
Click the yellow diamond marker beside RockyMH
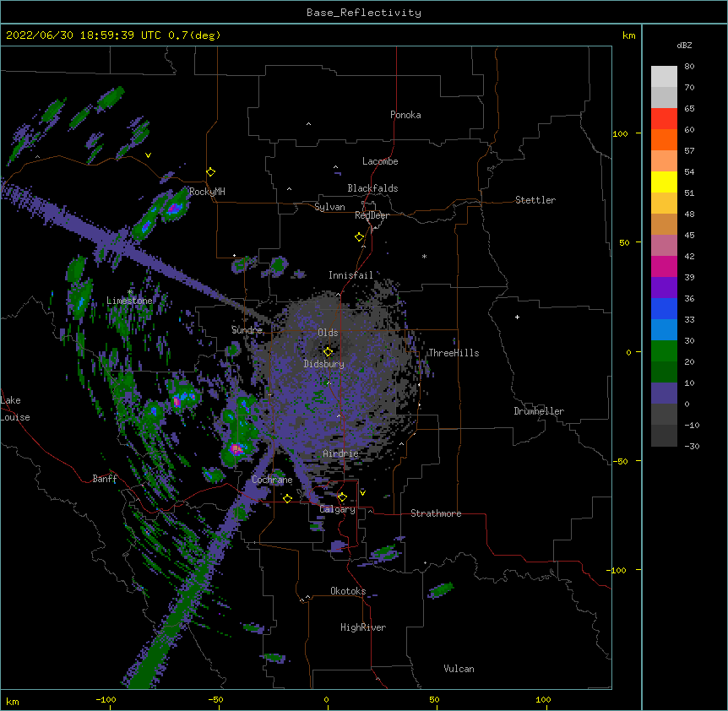(x=211, y=172)
